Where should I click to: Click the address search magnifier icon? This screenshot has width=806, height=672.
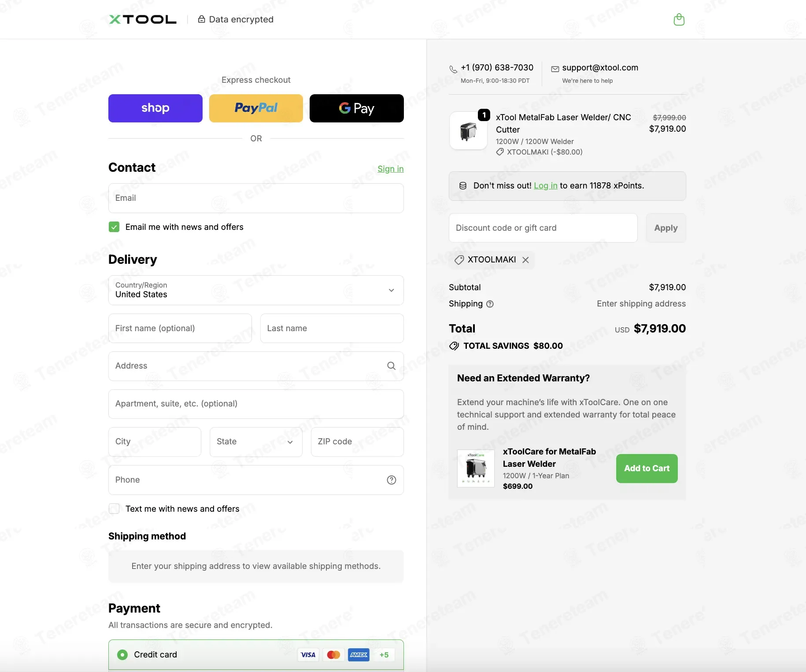coord(391,366)
